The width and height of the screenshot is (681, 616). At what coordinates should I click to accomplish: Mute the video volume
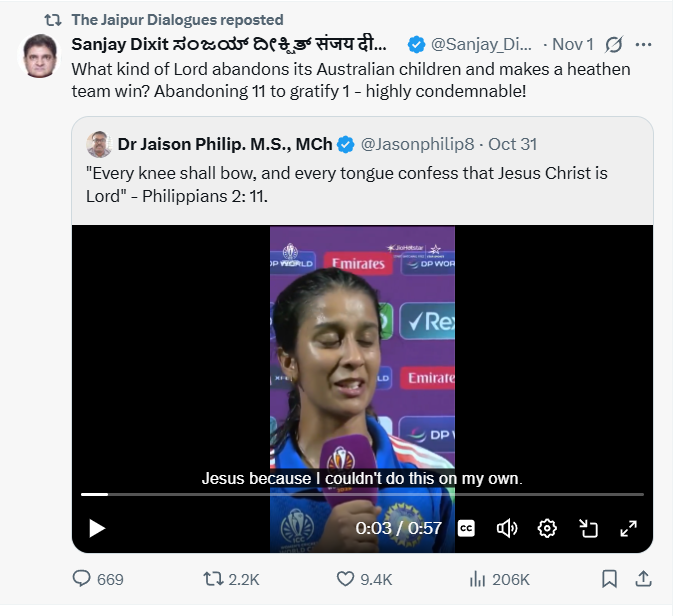507,528
